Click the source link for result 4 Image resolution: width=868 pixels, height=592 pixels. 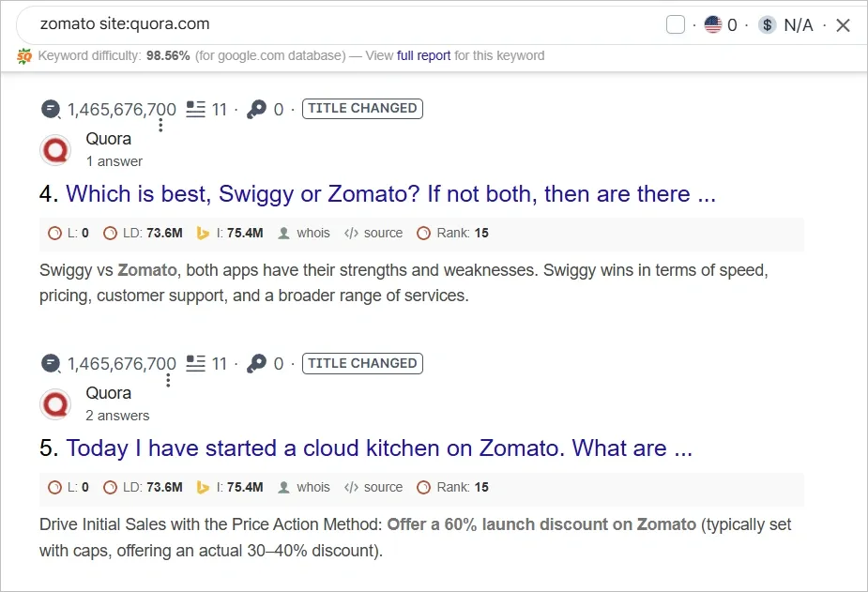tap(384, 233)
